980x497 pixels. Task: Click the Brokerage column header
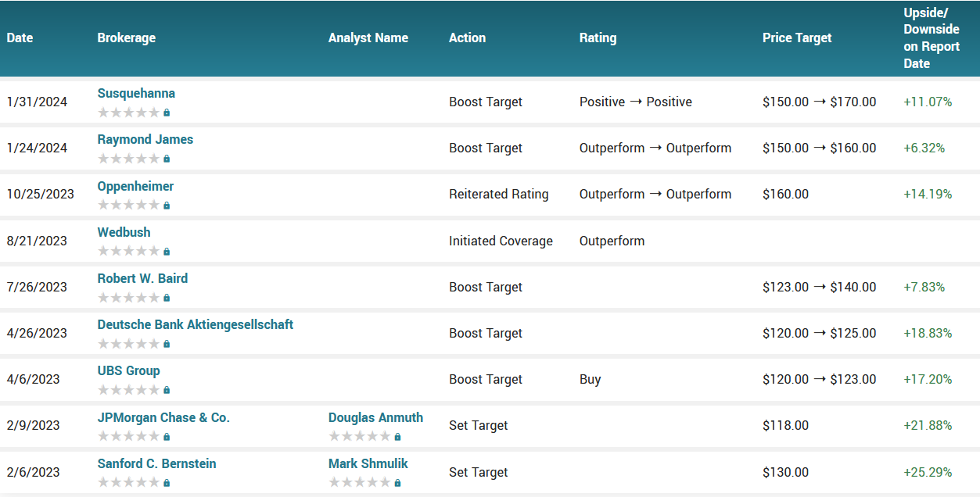pyautogui.click(x=126, y=38)
